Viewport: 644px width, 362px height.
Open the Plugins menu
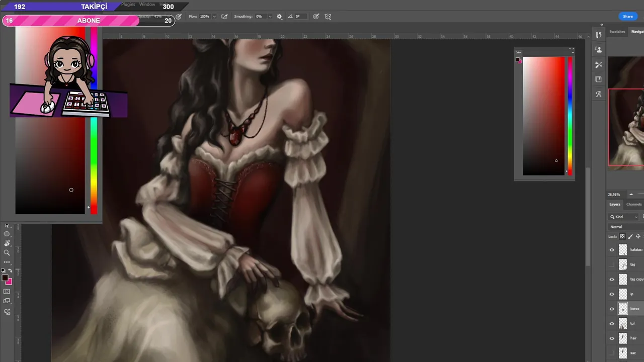click(x=128, y=5)
